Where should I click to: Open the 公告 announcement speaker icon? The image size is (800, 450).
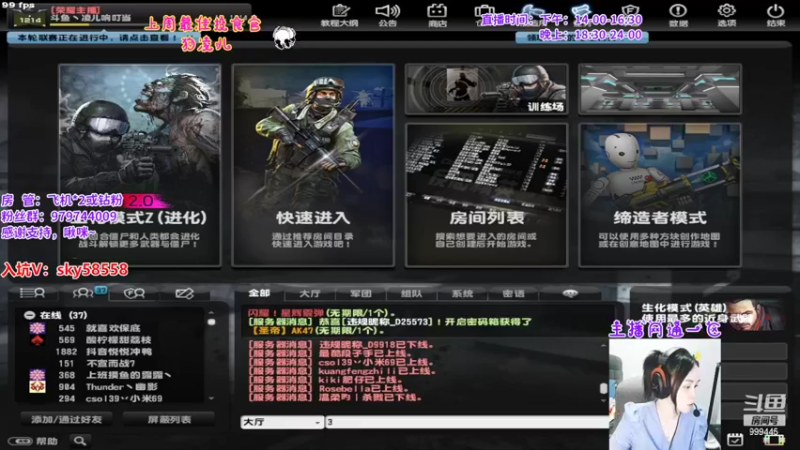click(x=387, y=15)
